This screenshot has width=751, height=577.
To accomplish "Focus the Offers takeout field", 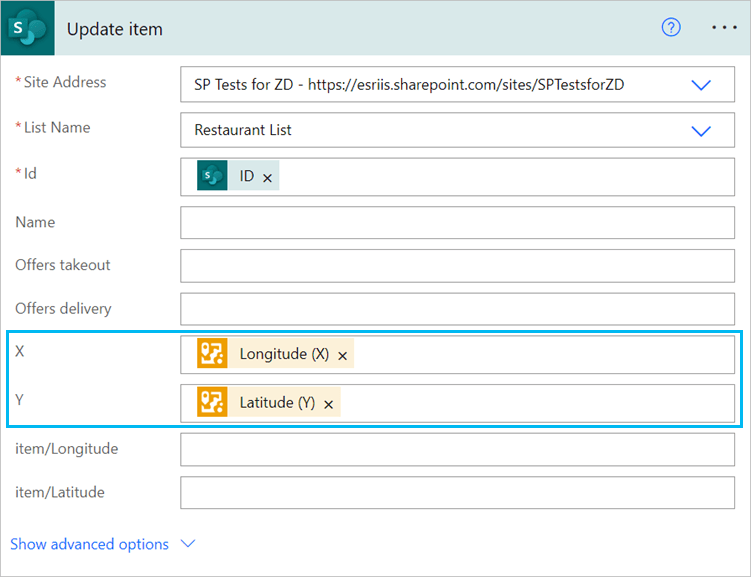I will tap(457, 266).
